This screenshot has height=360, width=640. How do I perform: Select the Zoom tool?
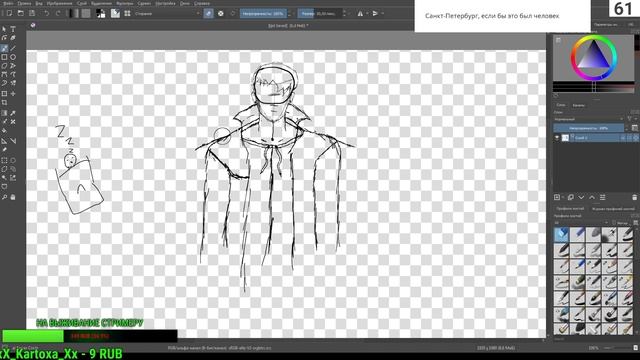click(x=4, y=197)
